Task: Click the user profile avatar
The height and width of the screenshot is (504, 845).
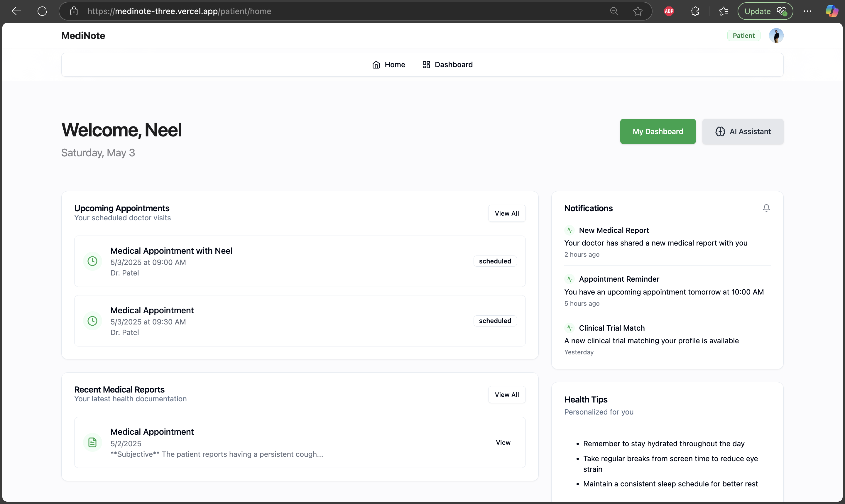Action: pyautogui.click(x=776, y=36)
